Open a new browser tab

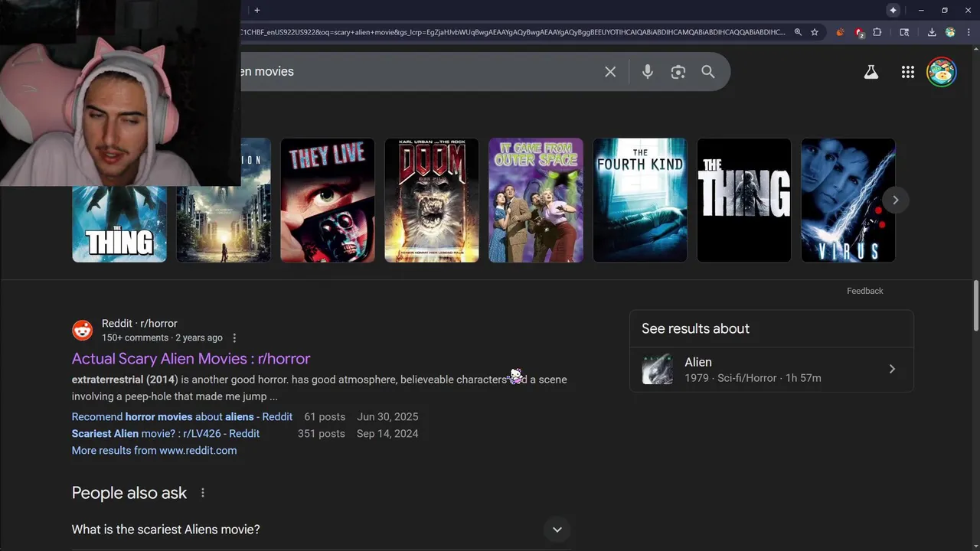click(x=257, y=10)
